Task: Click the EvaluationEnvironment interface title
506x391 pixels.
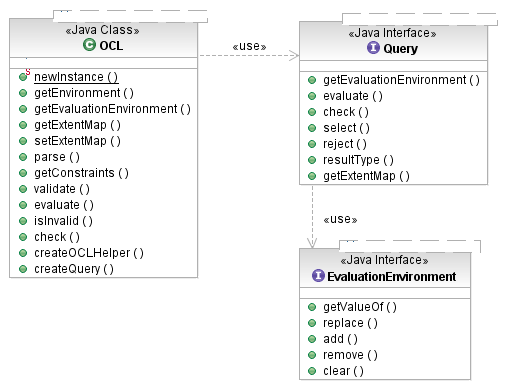Action: click(x=391, y=276)
